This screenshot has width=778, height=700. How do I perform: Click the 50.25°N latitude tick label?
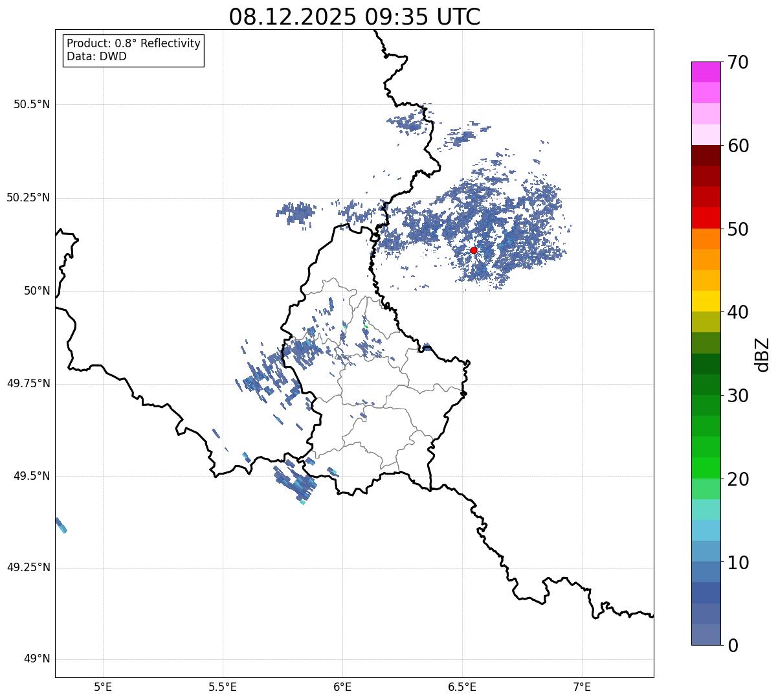point(28,198)
